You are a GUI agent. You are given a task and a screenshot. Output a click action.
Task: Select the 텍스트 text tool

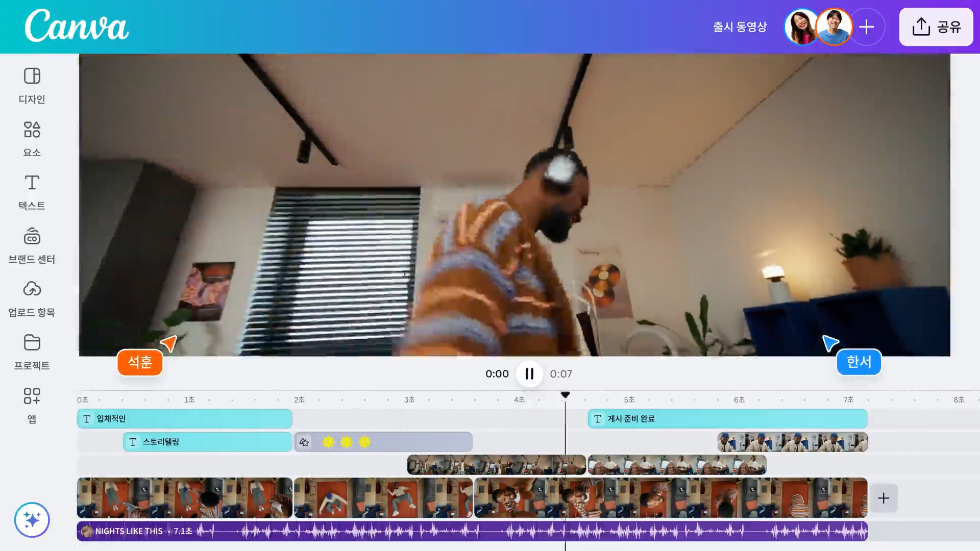click(32, 192)
